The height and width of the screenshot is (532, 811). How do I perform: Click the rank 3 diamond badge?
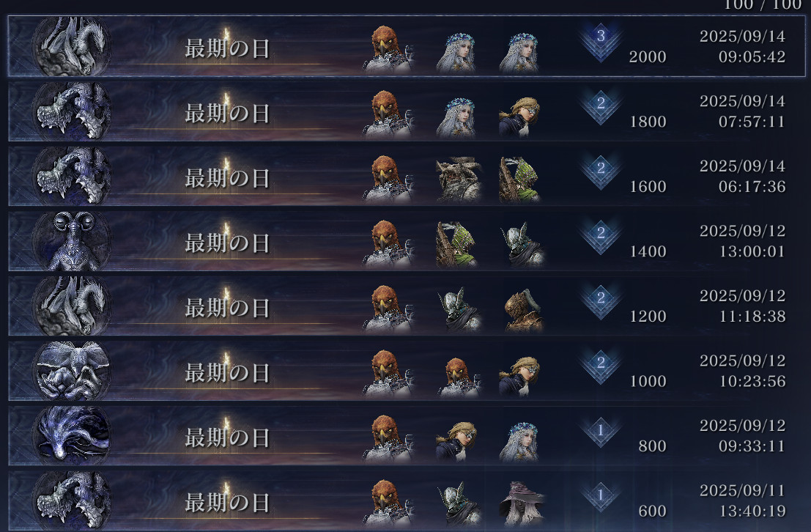(x=601, y=43)
